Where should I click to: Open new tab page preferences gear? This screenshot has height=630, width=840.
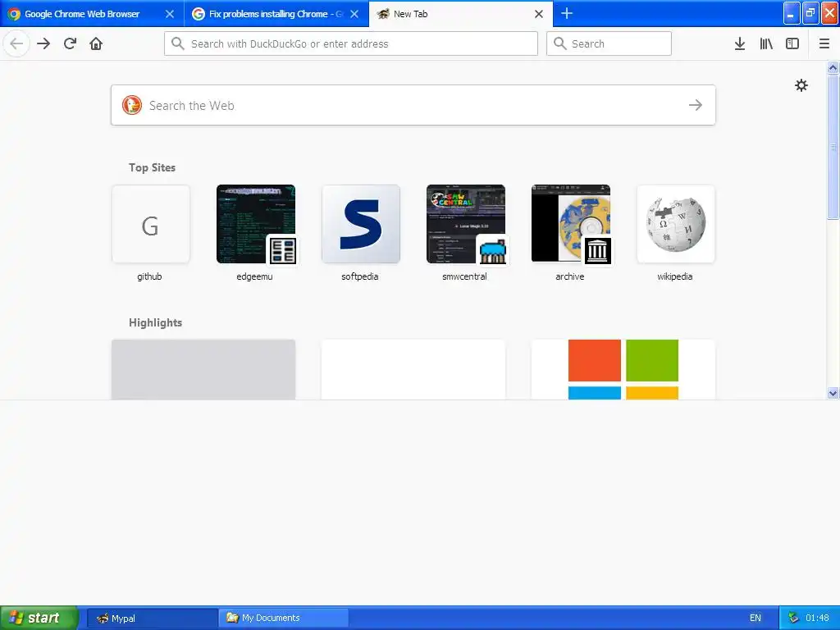click(x=801, y=85)
